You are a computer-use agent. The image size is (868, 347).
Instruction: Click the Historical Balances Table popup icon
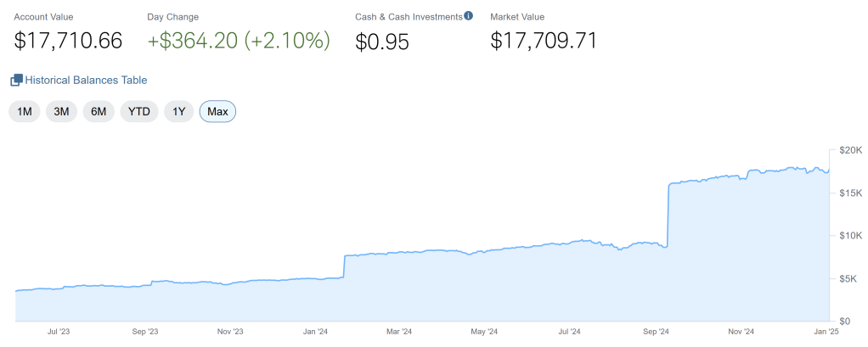tap(16, 81)
